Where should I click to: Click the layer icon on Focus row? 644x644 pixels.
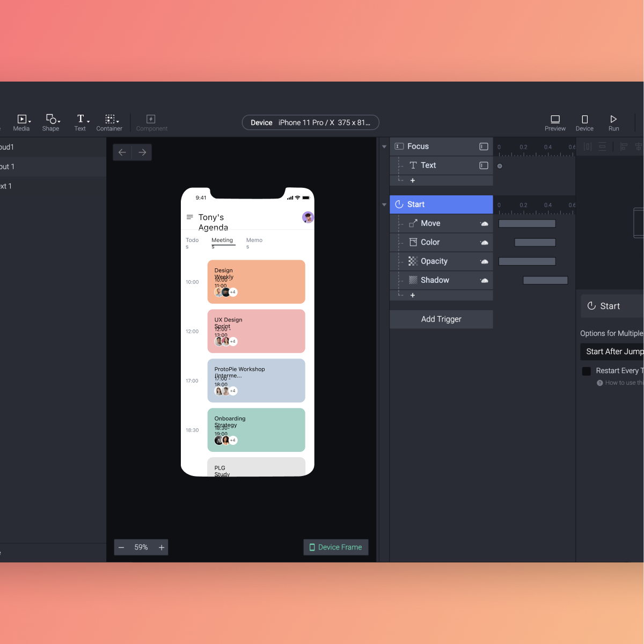[484, 147]
